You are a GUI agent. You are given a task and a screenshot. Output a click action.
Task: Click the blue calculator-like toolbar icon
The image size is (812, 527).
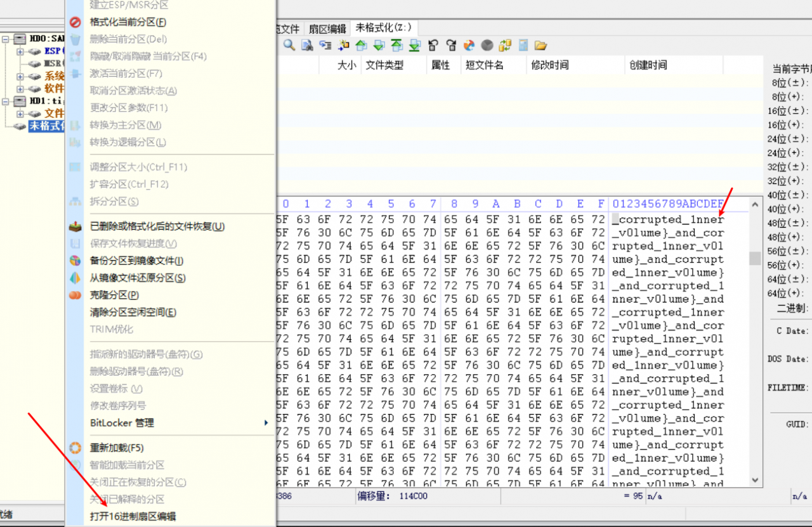coord(523,45)
